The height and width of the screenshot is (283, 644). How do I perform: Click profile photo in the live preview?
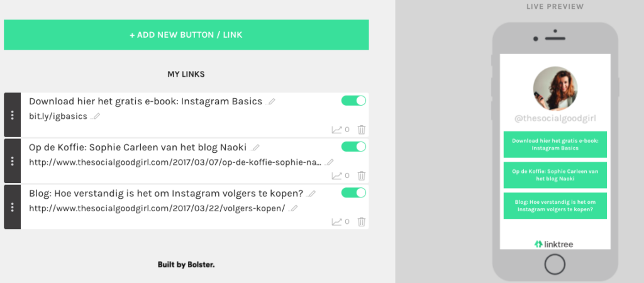pyautogui.click(x=555, y=89)
